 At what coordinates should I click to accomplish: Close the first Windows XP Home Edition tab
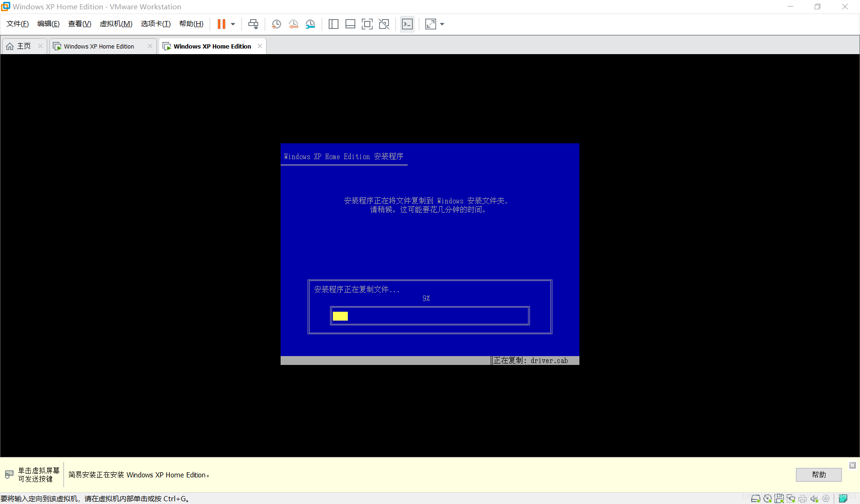coord(150,46)
